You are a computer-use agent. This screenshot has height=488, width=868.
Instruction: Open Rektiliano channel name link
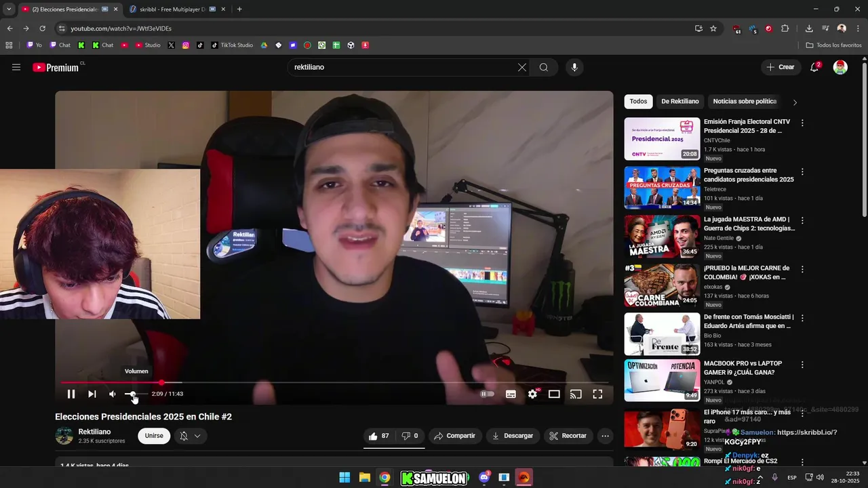(x=94, y=432)
